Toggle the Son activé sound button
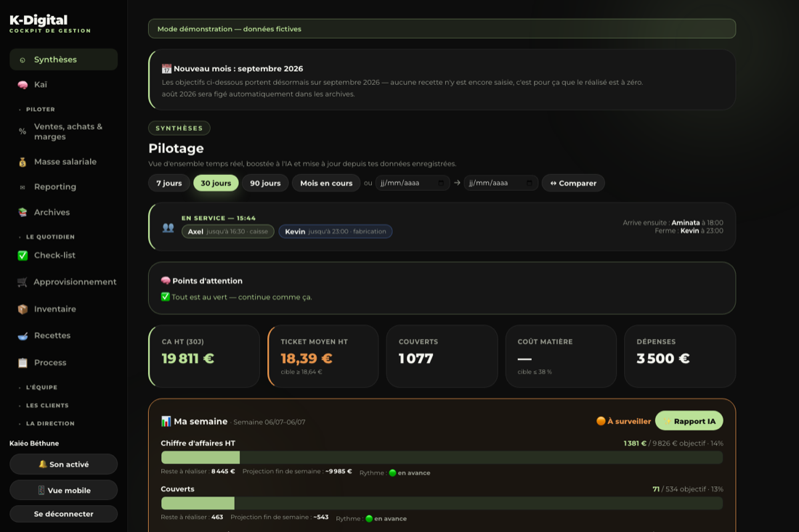This screenshot has height=532, width=799. tap(63, 465)
